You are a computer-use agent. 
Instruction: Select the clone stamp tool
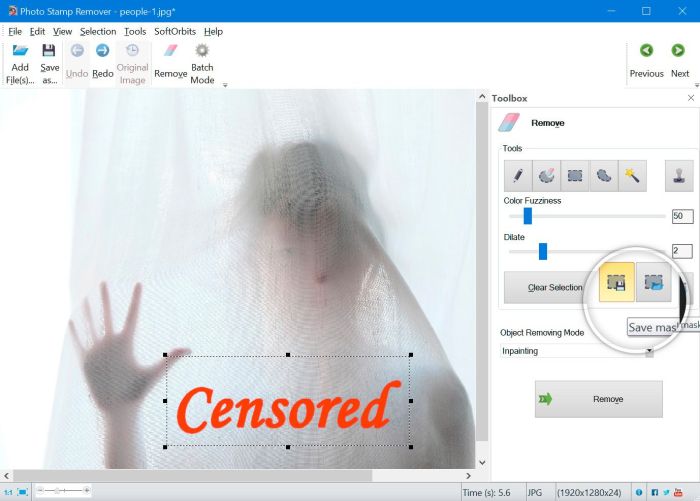click(679, 175)
